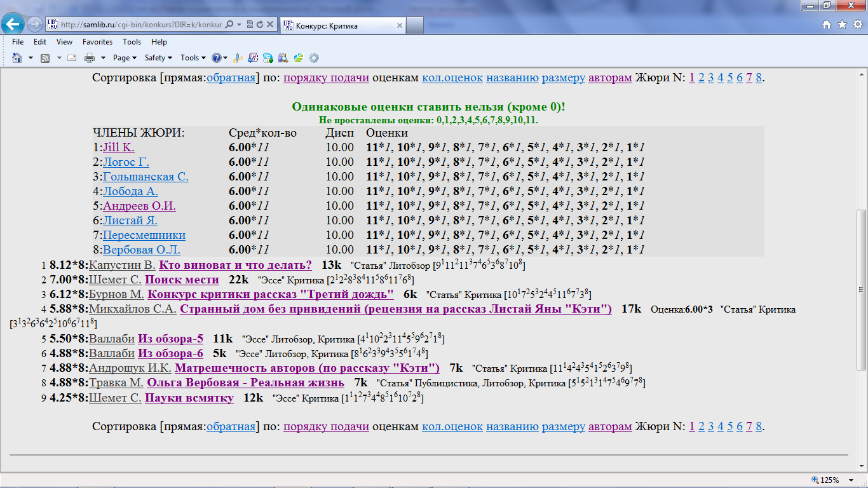Close the Конкурс: Критика tab

pos(400,26)
